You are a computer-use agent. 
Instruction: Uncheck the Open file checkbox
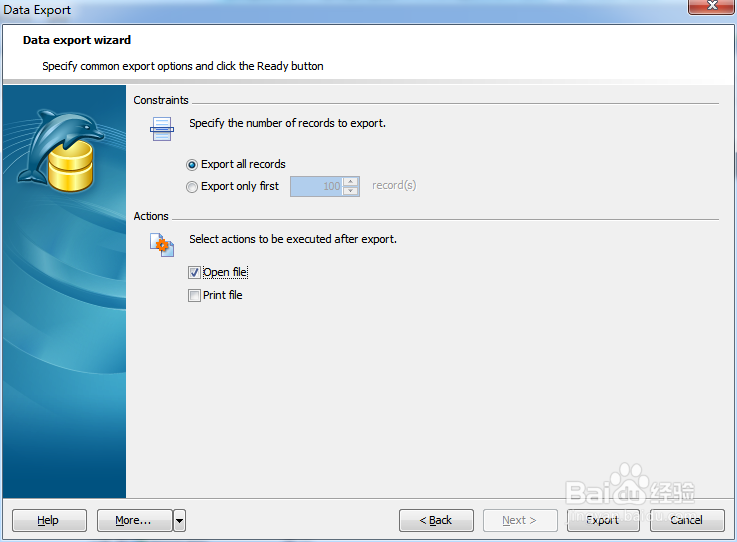[194, 272]
